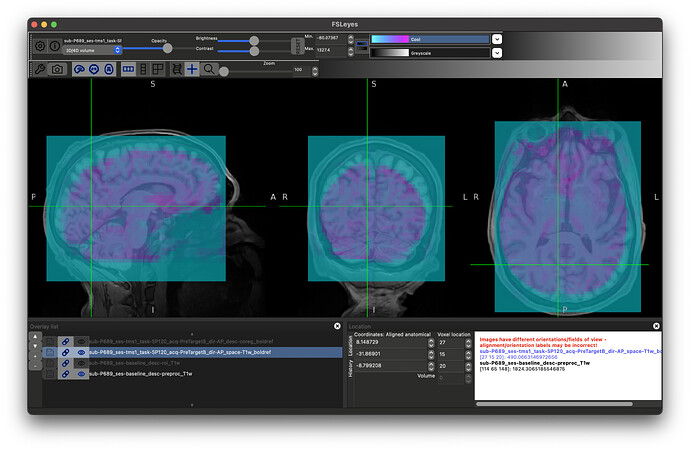The height and width of the screenshot is (451, 690).
Task: Toggle eye for baseline_desc-preproc_T1w overlay
Action: tap(81, 373)
